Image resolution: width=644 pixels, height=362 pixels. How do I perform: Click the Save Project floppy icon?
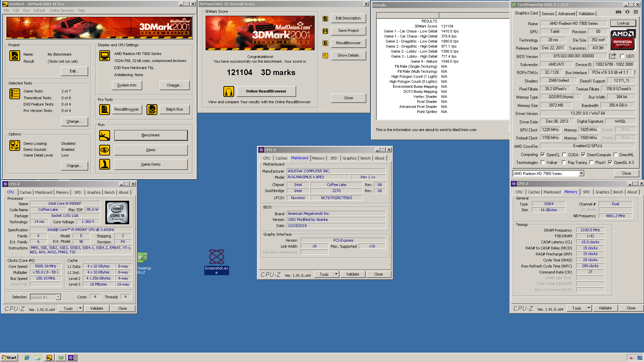coord(325,31)
